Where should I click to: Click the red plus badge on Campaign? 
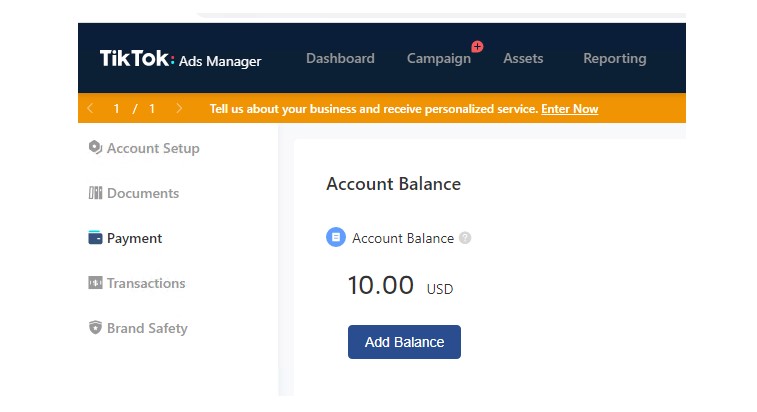477,47
